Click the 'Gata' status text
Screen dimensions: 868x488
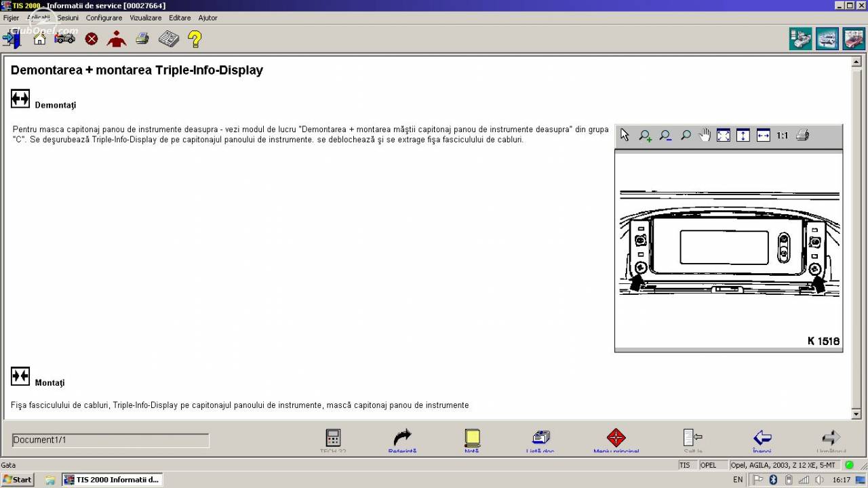coord(8,465)
